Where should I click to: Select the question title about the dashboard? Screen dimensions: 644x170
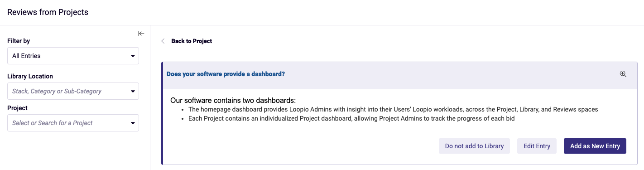pyautogui.click(x=226, y=74)
